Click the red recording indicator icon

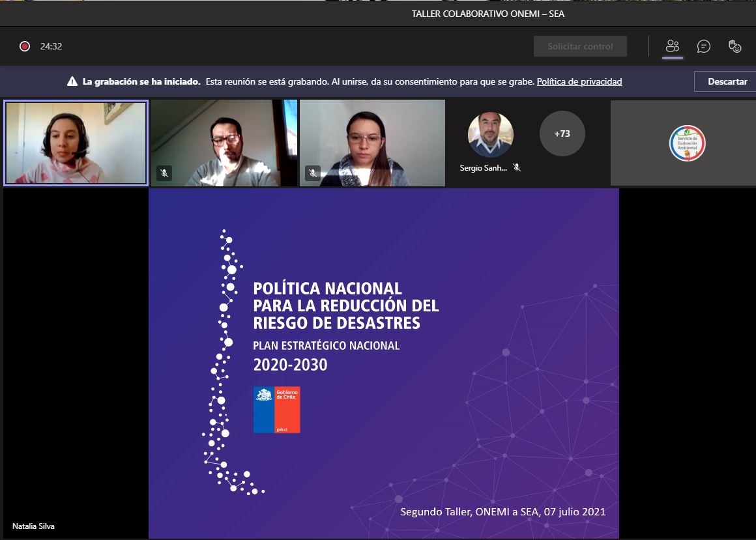[x=25, y=46]
